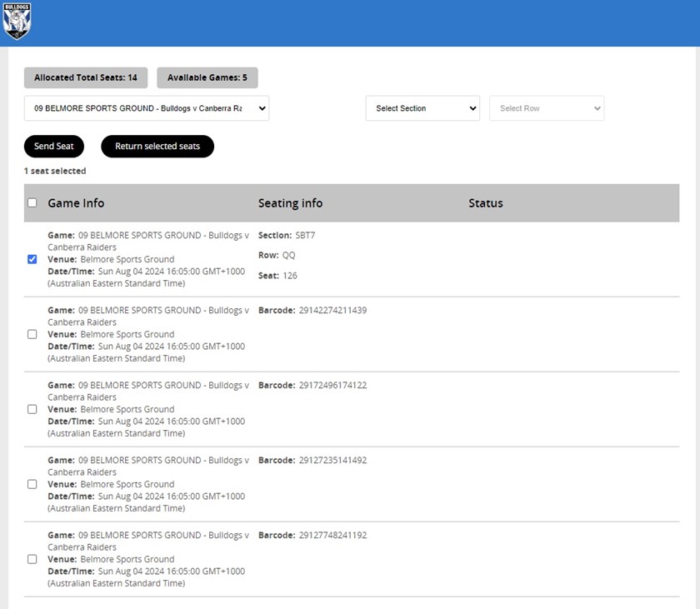Image resolution: width=700 pixels, height=609 pixels.
Task: Click the Bulldogs logo in header
Action: 17,22
